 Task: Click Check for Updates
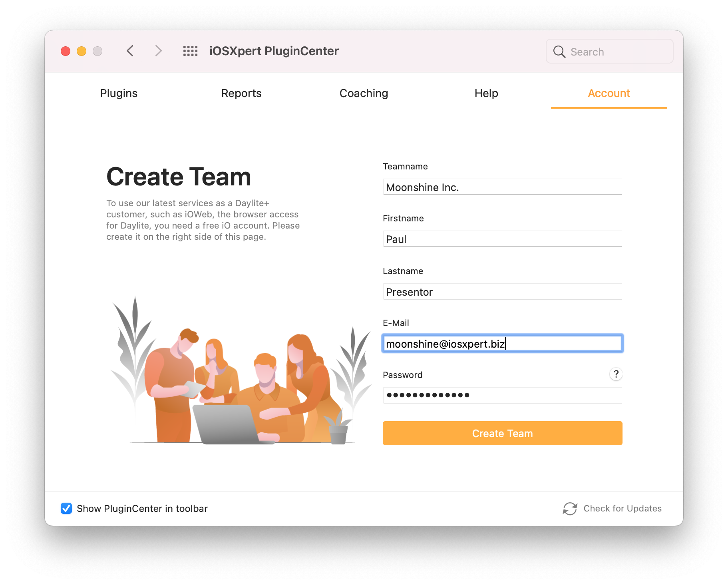click(623, 508)
